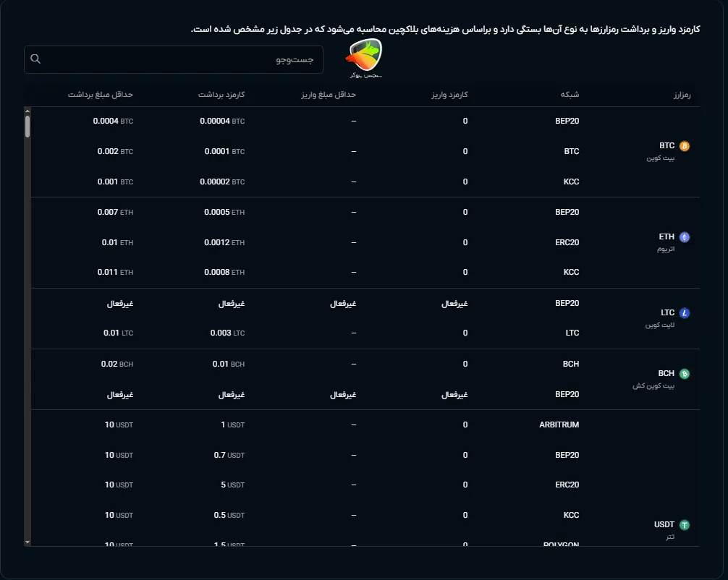Click the کارمزد برداشت column header
This screenshot has height=580, width=728.
[222, 95]
